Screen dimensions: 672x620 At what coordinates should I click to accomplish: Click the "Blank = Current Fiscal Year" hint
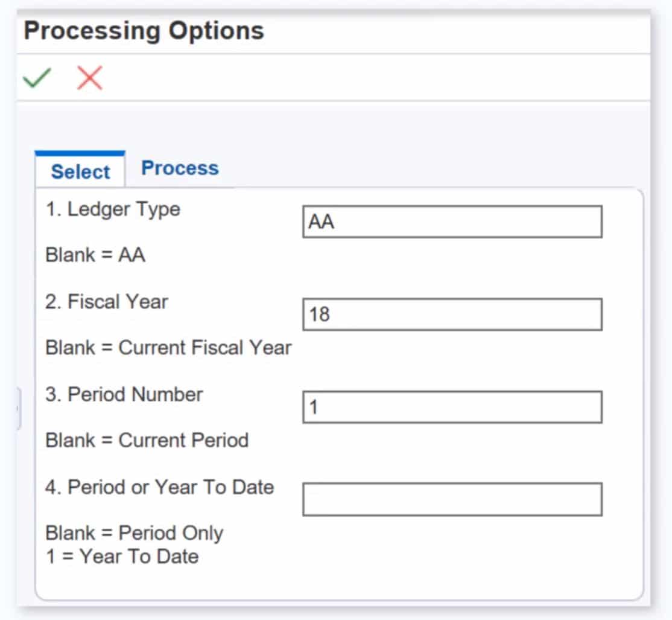(x=168, y=348)
